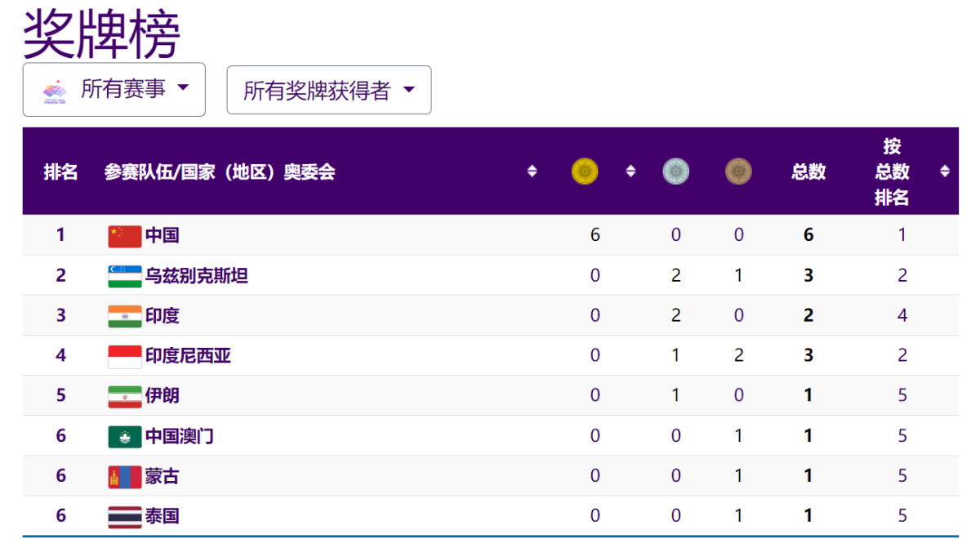Screen dimensions: 980x539
Task: Click the Mongolia flag icon
Action: coord(124,476)
